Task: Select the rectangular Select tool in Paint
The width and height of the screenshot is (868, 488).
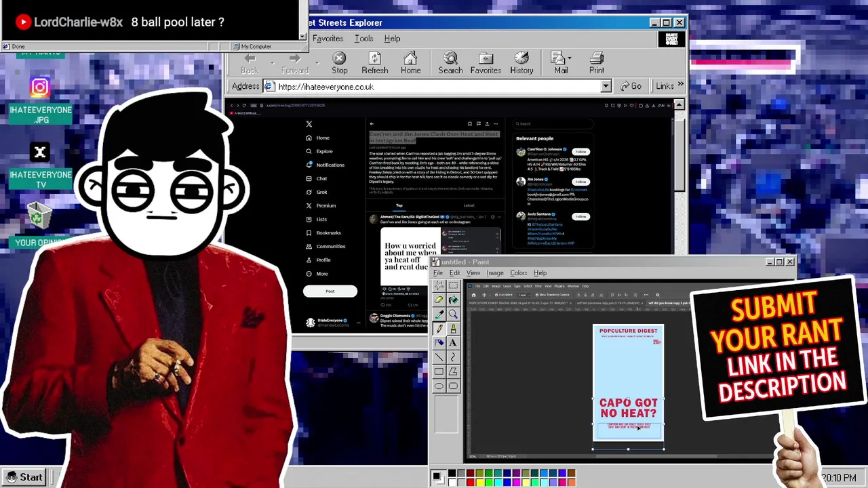Action: click(453, 286)
